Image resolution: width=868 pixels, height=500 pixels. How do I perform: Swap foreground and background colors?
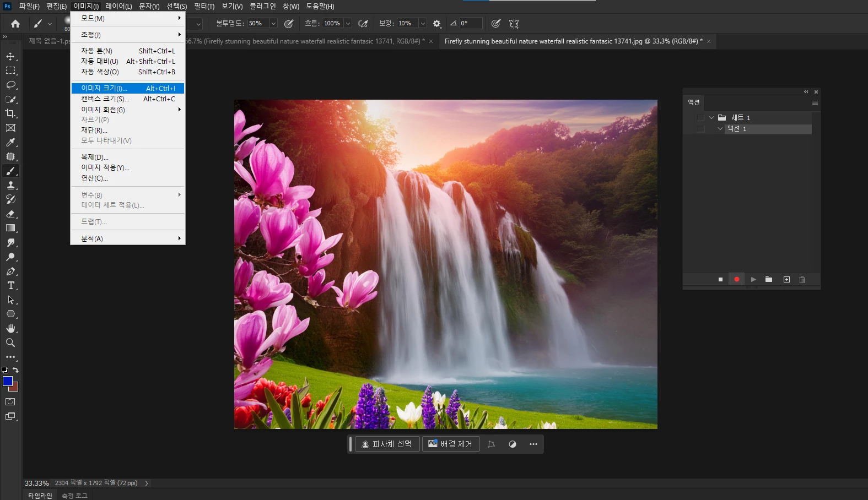point(16,370)
